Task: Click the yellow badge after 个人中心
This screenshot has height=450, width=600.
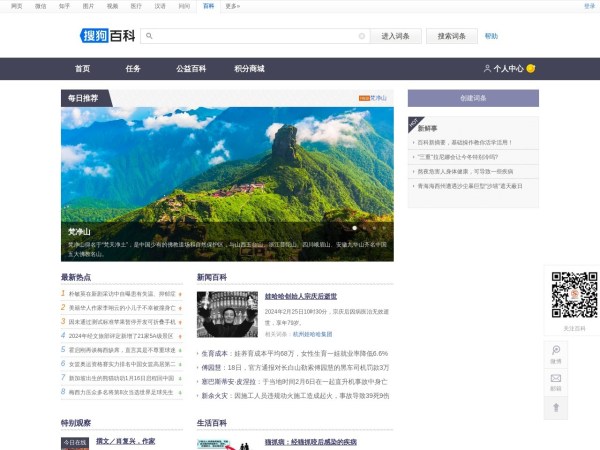Action: pos(531,69)
